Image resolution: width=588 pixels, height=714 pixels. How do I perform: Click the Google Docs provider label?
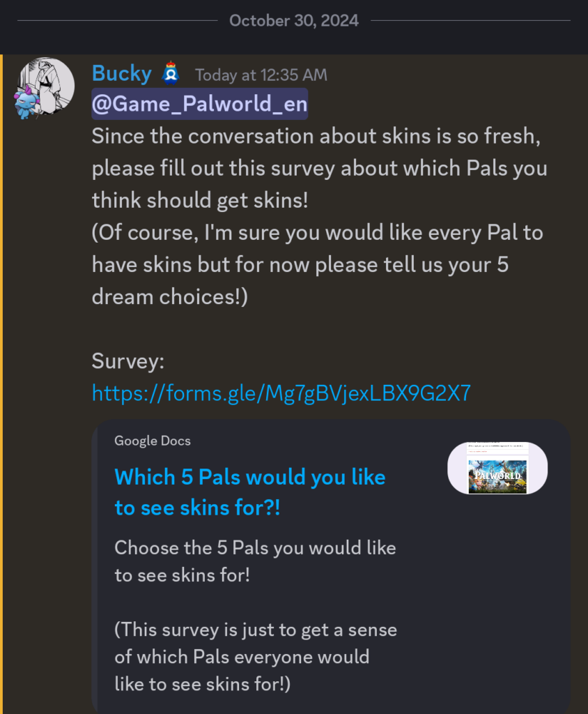[153, 441]
